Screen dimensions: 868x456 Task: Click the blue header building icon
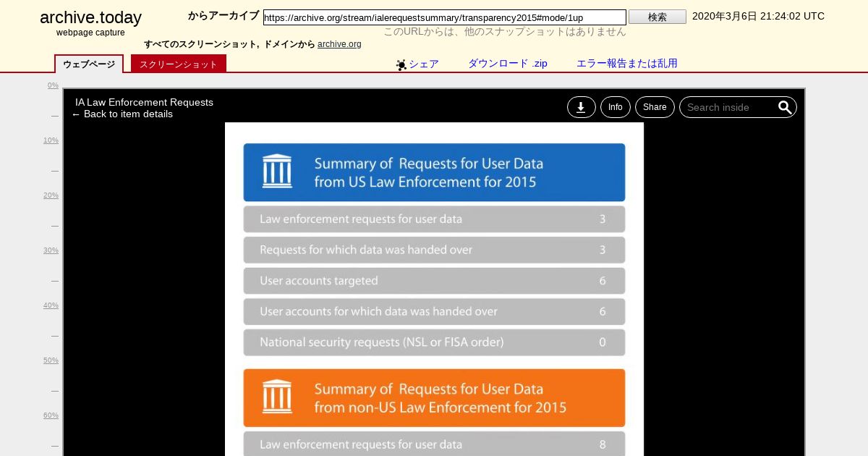click(x=277, y=172)
